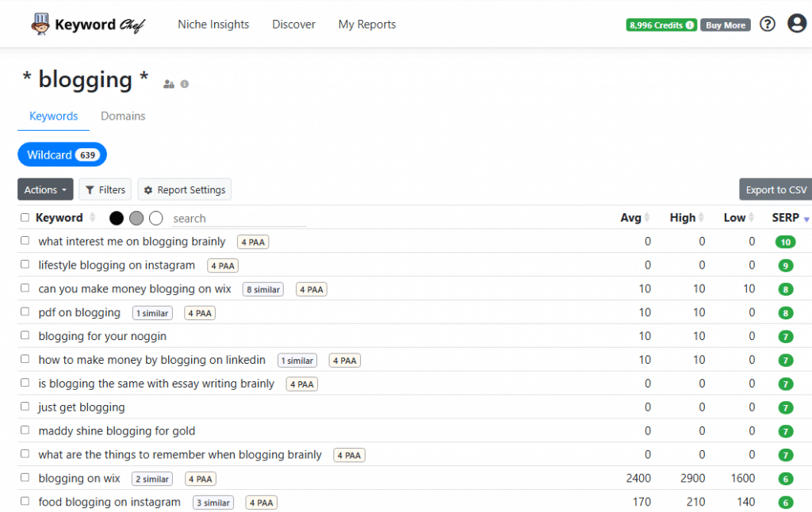Click the Keyword Chef logo
The width and height of the screenshot is (812, 512).
tap(88, 25)
